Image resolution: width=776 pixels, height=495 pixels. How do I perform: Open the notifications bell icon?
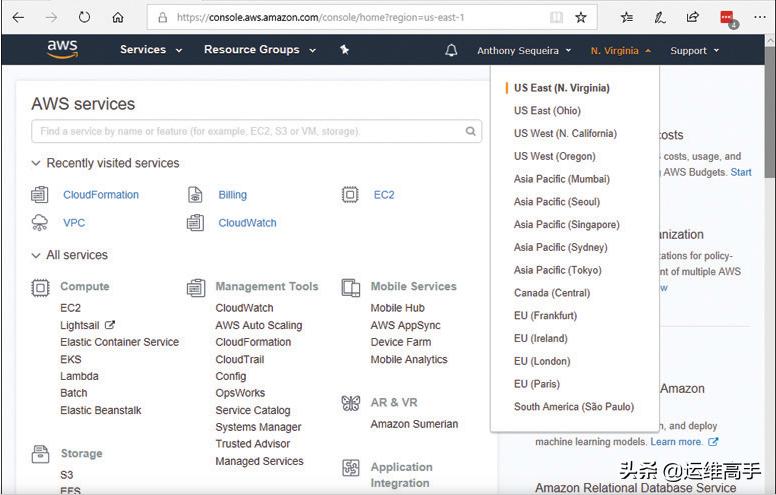pos(451,50)
